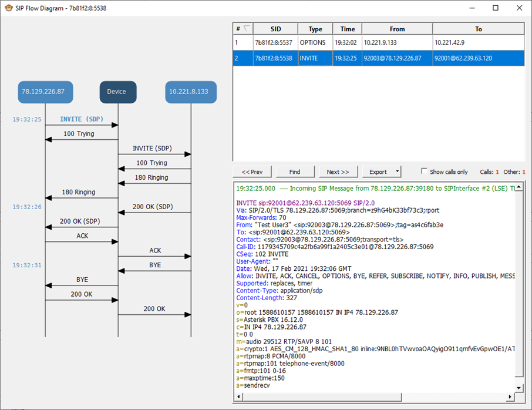Select the Device node in flow diagram
532x410 pixels.
(118, 92)
